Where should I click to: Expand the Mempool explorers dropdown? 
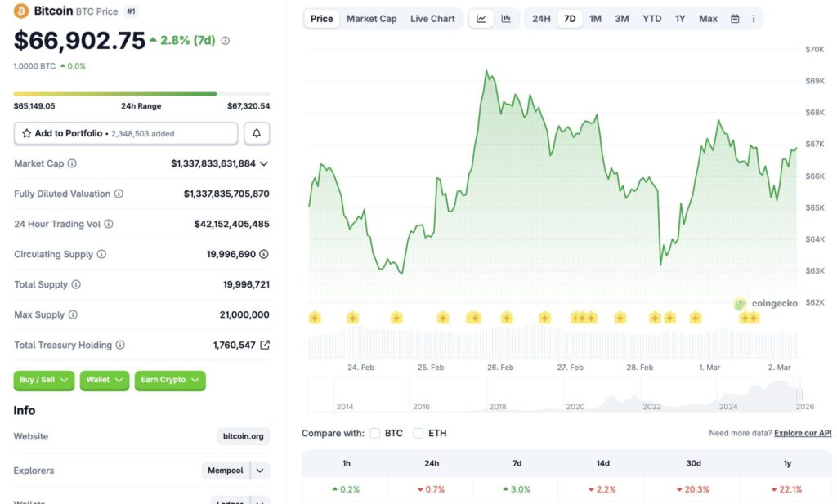pos(259,471)
